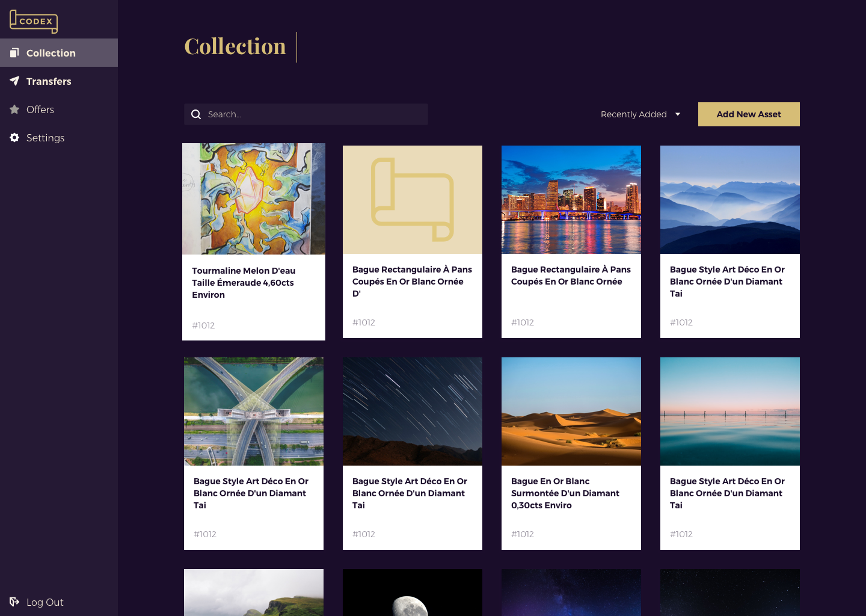This screenshot has width=866, height=616.
Task: Click the Log Out icon
Action: [14, 602]
